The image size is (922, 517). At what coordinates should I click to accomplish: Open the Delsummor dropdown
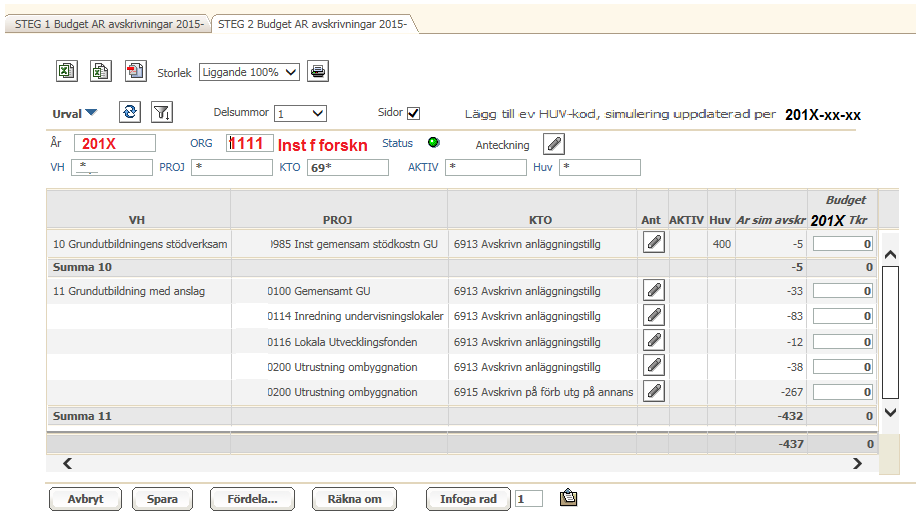300,113
